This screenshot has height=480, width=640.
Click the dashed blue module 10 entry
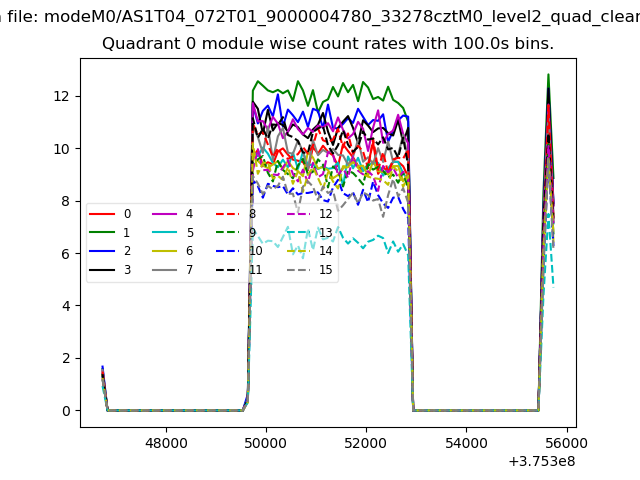tap(237, 251)
